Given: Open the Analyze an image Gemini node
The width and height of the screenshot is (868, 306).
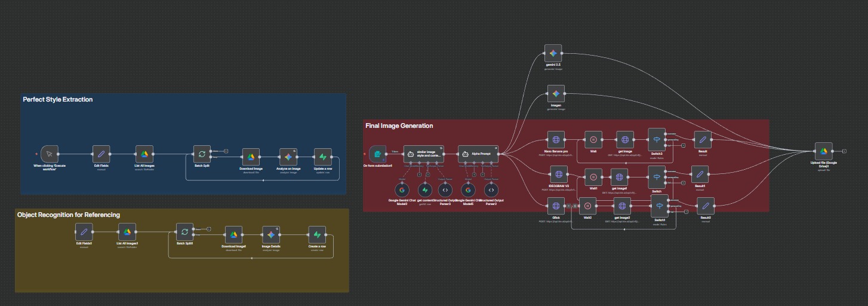Looking at the screenshot, I should click(288, 157).
